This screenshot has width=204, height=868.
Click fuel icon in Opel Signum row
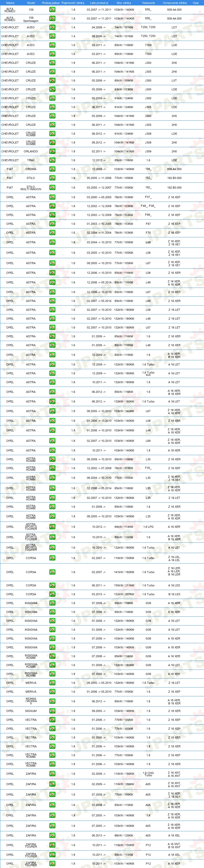pos(52,711)
